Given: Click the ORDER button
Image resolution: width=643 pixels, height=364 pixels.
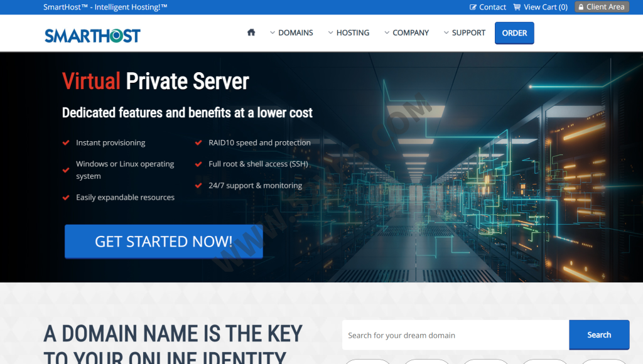Looking at the screenshot, I should click(514, 33).
